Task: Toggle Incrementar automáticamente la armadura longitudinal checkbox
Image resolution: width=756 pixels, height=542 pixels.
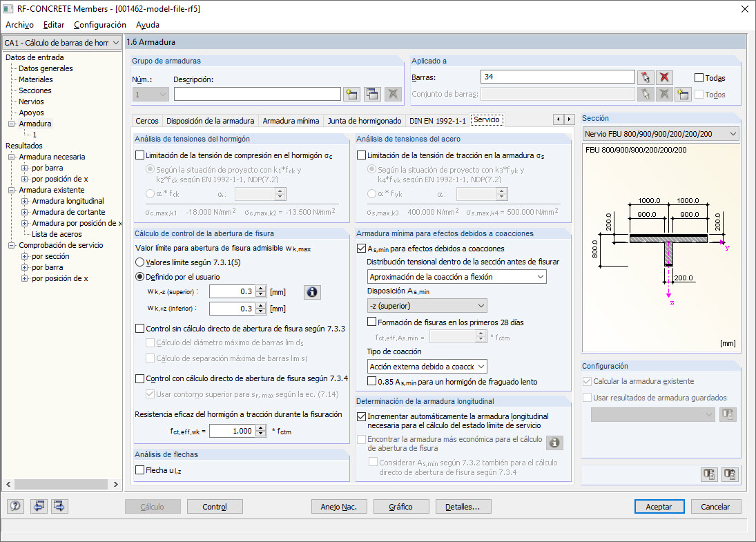Action: [361, 416]
